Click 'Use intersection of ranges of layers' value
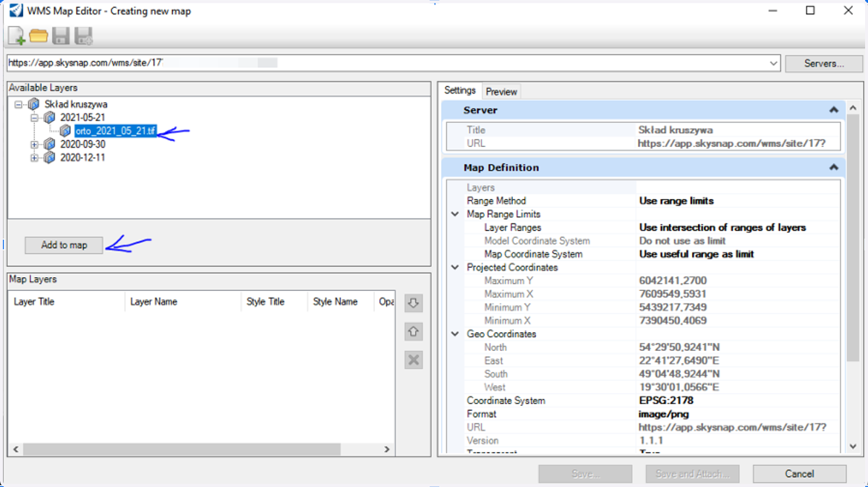This screenshot has height=487, width=868. 723,227
